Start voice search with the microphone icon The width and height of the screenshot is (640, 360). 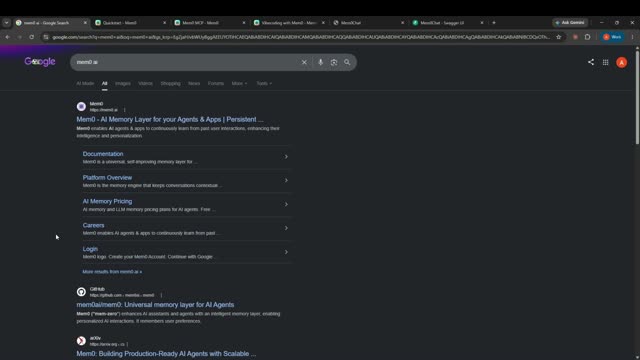[320, 62]
